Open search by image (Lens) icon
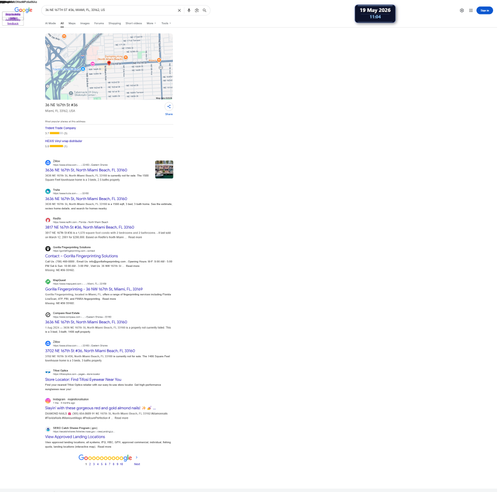 coord(197,10)
